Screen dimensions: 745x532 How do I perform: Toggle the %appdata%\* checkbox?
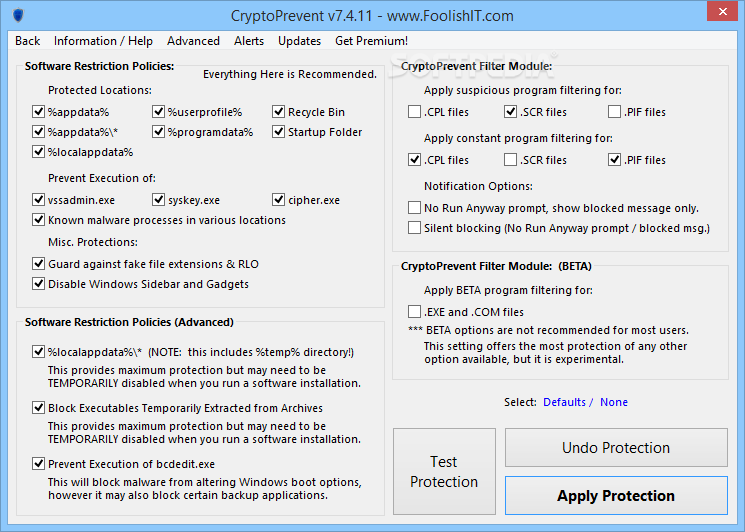tap(38, 132)
